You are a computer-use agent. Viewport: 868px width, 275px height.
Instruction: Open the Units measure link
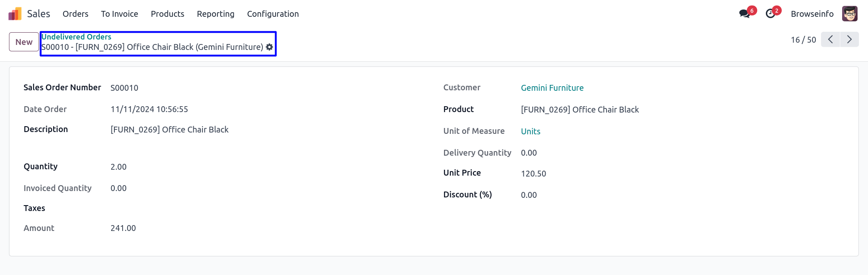pyautogui.click(x=530, y=132)
